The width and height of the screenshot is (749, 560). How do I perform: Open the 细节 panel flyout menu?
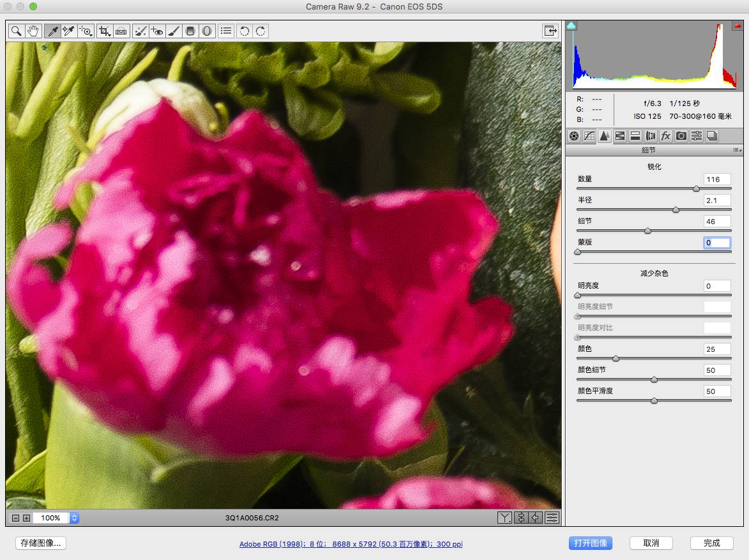737,150
